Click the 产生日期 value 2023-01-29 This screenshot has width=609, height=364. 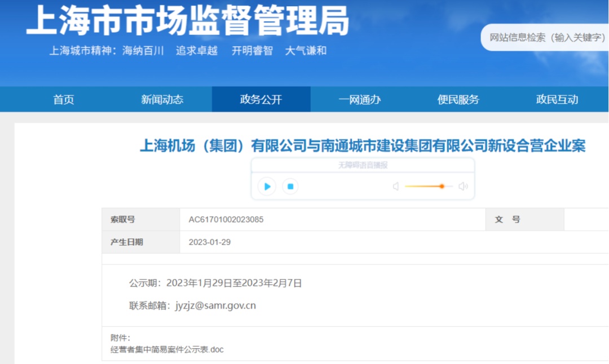click(210, 242)
